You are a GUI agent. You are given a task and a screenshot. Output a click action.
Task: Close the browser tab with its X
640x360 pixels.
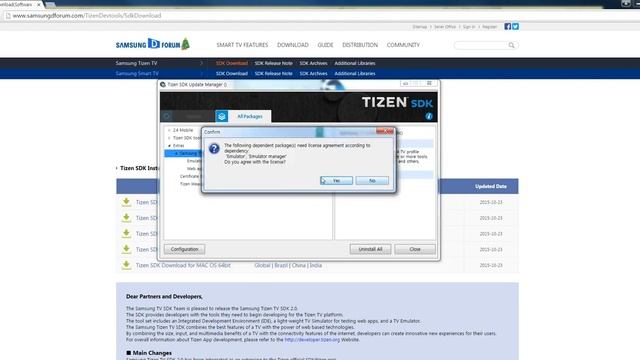pyautogui.click(x=39, y=4)
